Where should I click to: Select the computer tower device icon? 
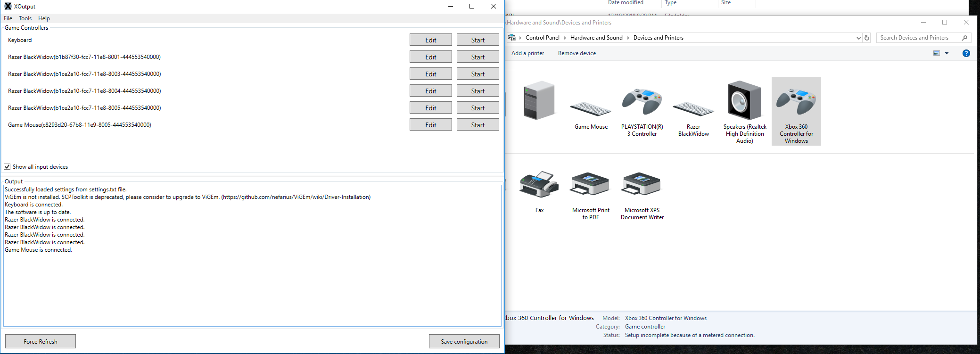click(539, 100)
